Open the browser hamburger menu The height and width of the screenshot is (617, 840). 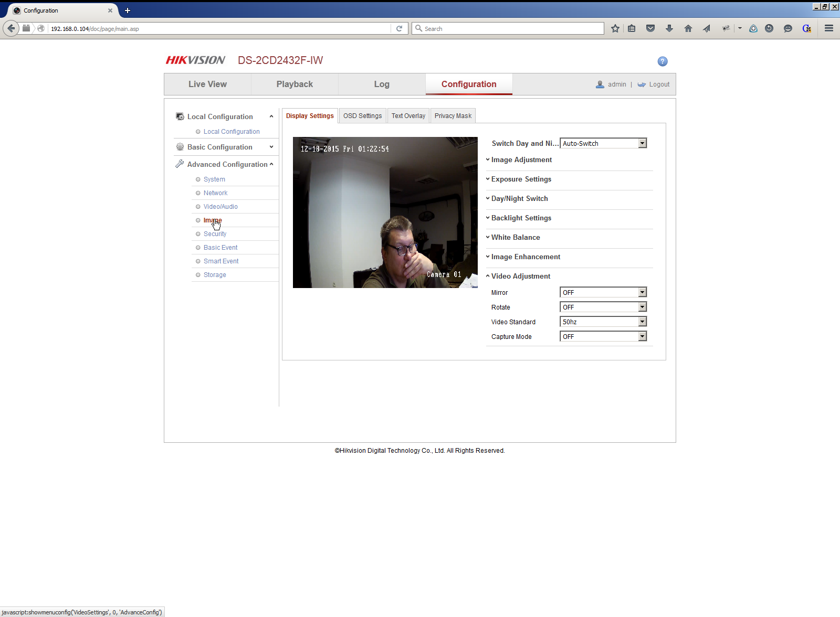(x=829, y=28)
